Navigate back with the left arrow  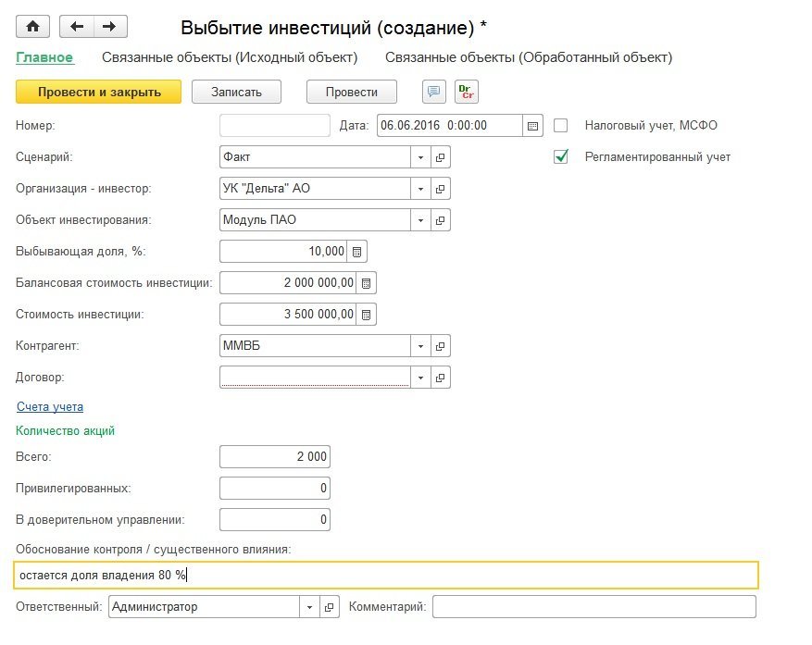pos(77,27)
